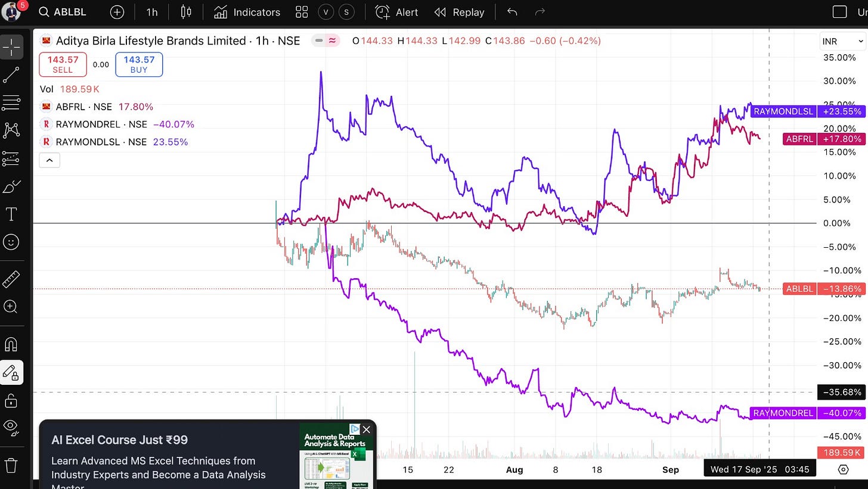Choose the trend line drawing tool
The width and height of the screenshot is (868, 489).
[x=11, y=75]
